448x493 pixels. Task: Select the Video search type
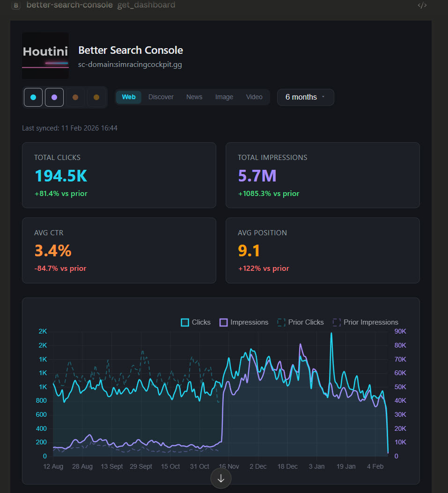[x=254, y=97]
